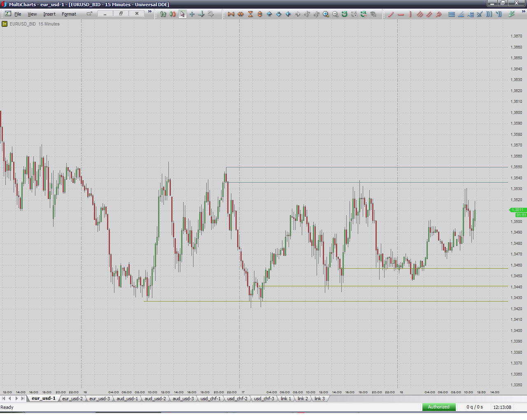Select the red pitchfork drawing tool
This screenshot has width=527, height=420.
(x=438, y=14)
